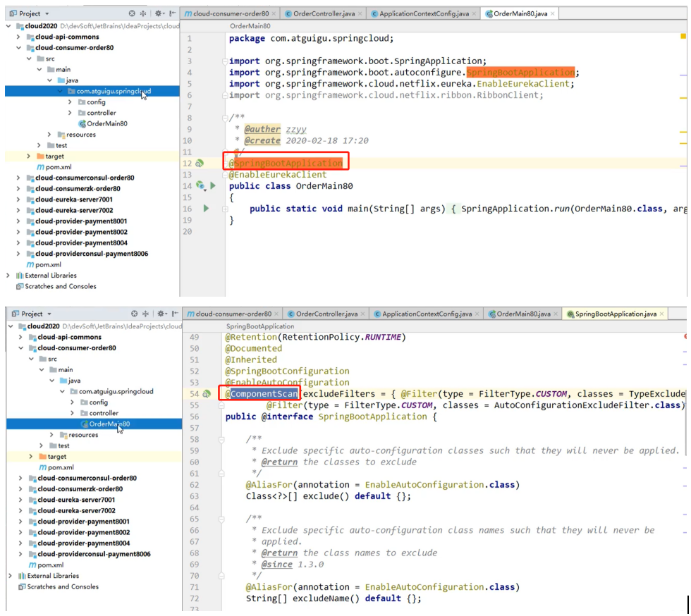Switch to ApplicationContextConfig.java tab in OrderMain80 editor window

pyautogui.click(x=424, y=13)
